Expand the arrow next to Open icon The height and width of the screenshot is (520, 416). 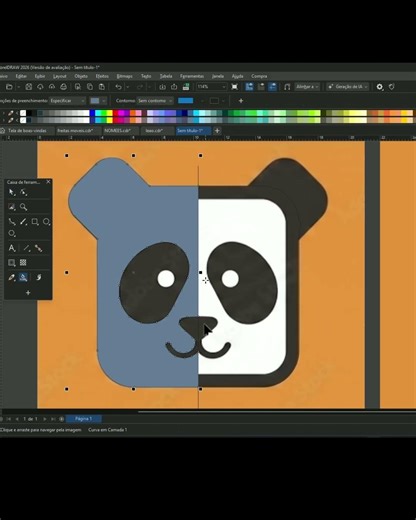point(19,87)
